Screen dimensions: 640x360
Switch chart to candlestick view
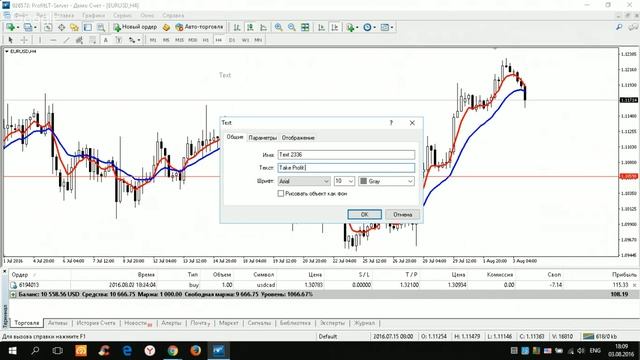point(250,27)
